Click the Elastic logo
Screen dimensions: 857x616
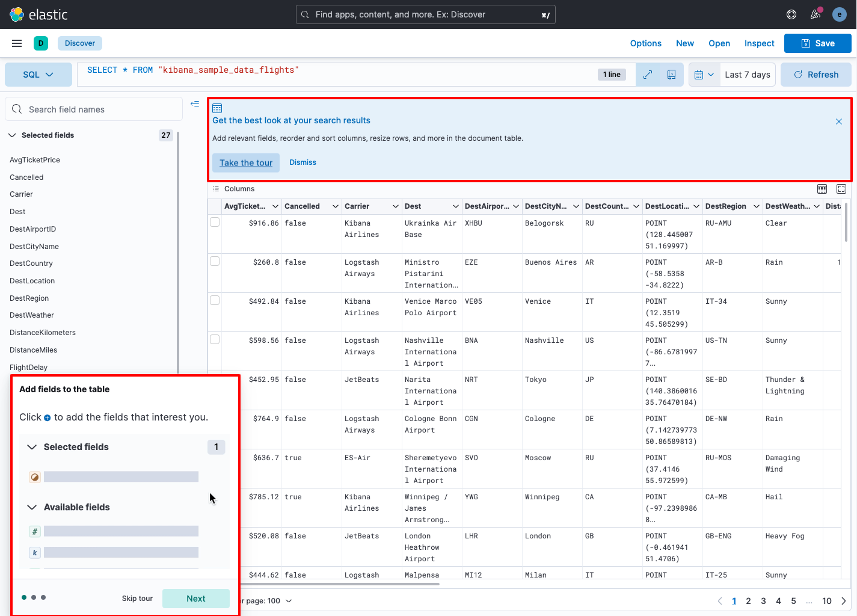38,14
